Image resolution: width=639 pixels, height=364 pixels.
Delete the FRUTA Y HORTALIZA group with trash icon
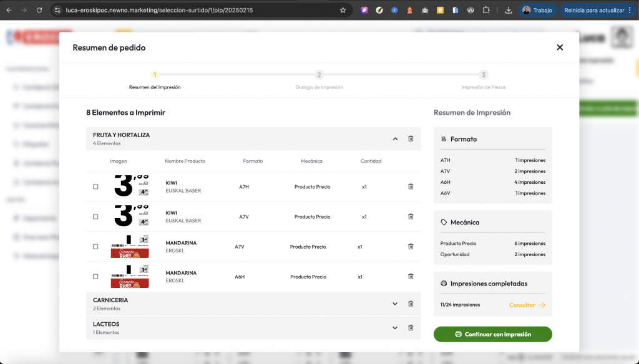[411, 139]
